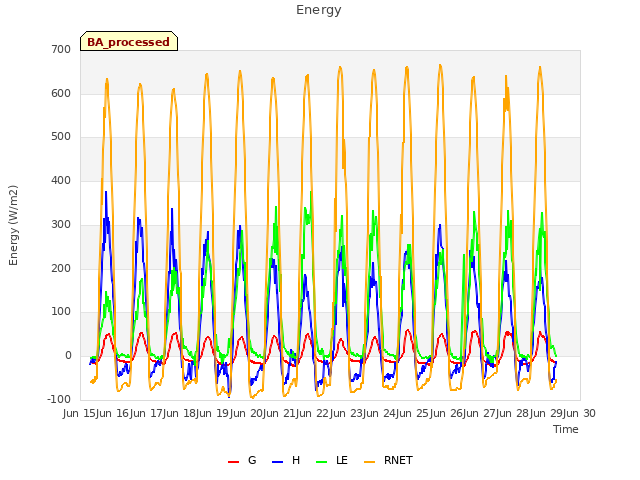640x480 pixels.
Task: Click the Jun 24 x-axis date label
Action: pos(378,413)
